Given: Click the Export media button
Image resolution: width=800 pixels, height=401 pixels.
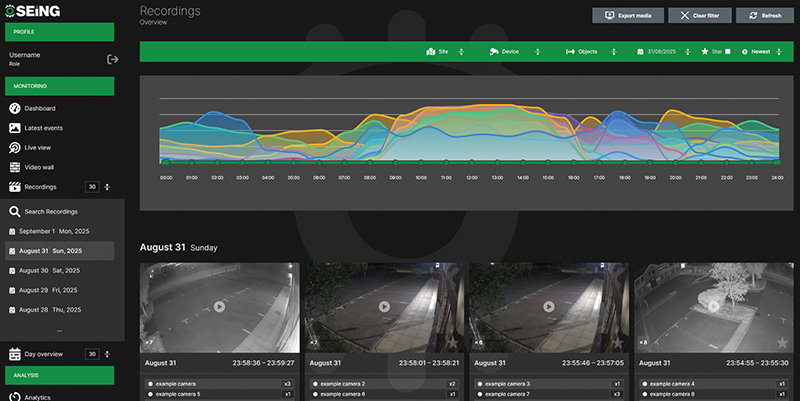Looking at the screenshot, I should (628, 16).
